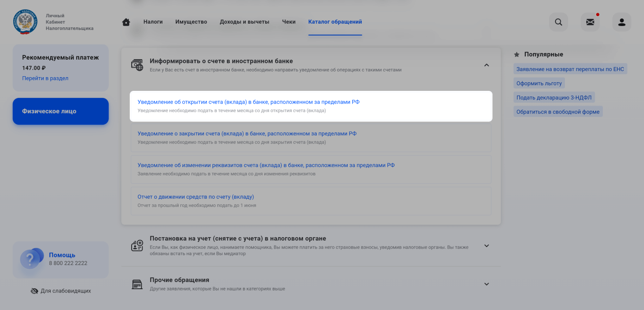This screenshot has height=310, width=644.
Task: Click the Federal Tax Service logo
Action: click(25, 22)
